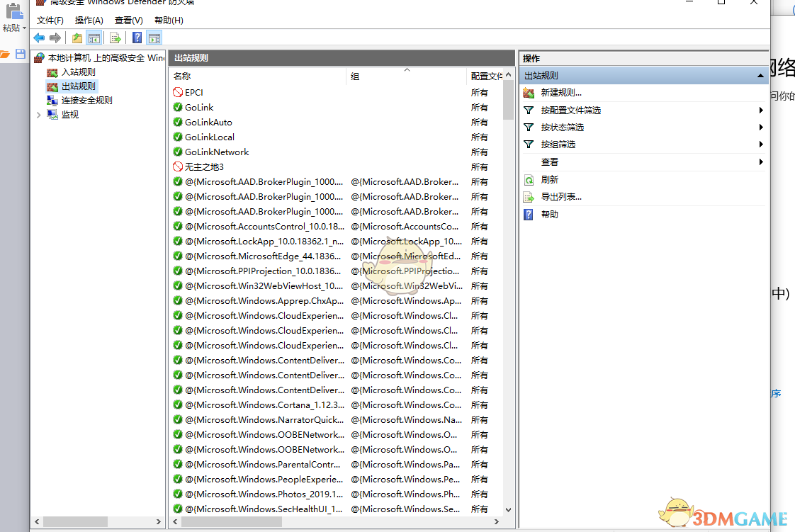
Task: Select the Microsoft.MicrosoftEdge rule
Action: 337,256
